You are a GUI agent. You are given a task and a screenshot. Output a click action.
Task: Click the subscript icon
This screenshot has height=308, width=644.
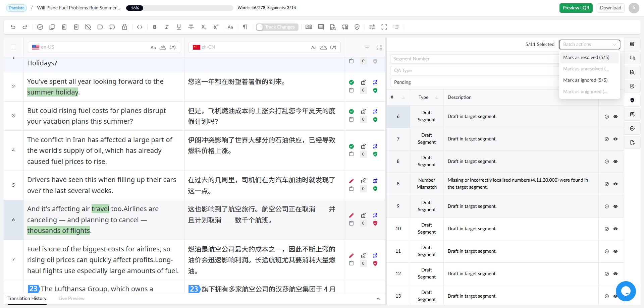point(204,27)
